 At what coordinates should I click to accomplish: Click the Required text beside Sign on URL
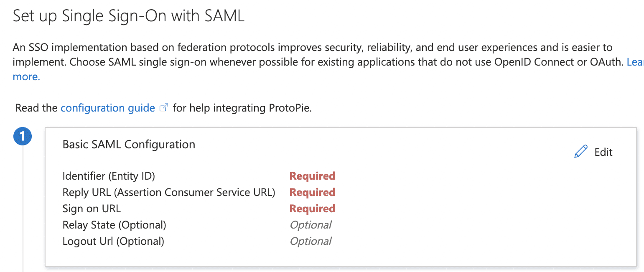[312, 208]
